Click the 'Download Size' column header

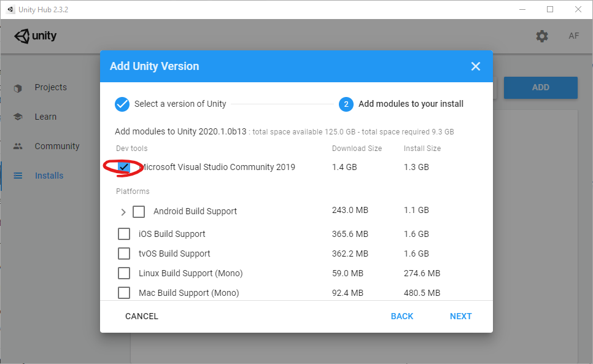pos(357,149)
